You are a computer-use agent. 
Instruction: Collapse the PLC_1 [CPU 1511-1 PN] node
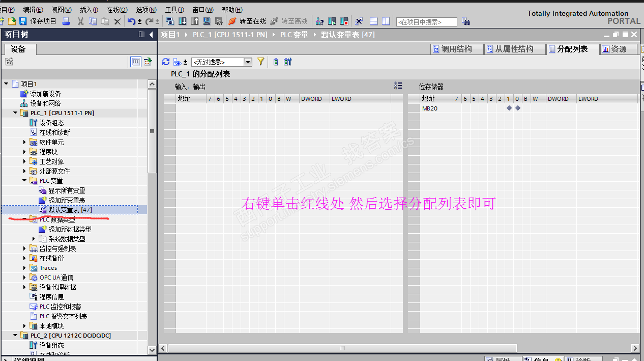coord(15,113)
